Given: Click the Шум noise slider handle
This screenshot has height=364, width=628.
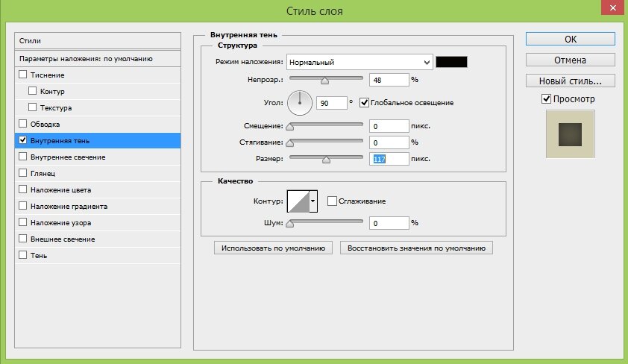Looking at the screenshot, I should [290, 224].
